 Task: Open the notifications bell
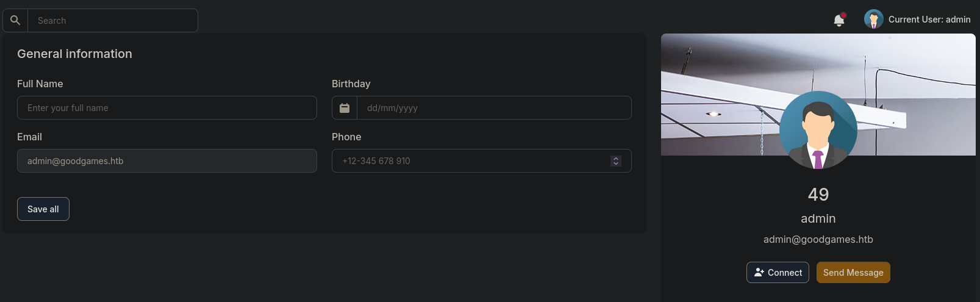(839, 20)
